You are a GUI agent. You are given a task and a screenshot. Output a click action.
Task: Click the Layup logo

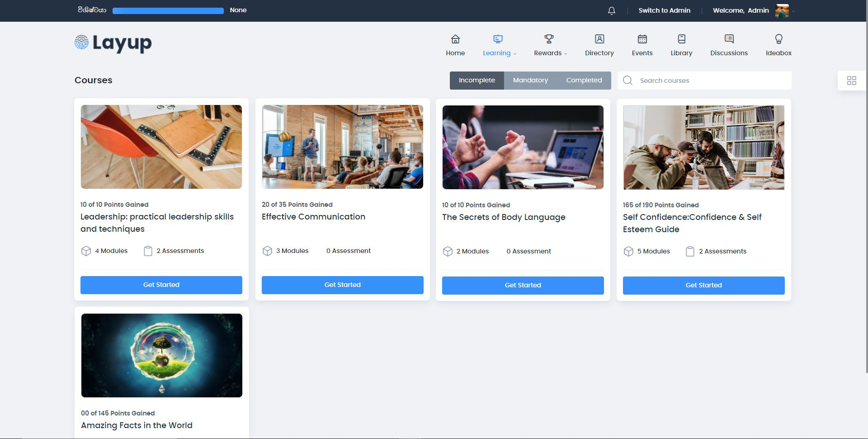point(113,43)
